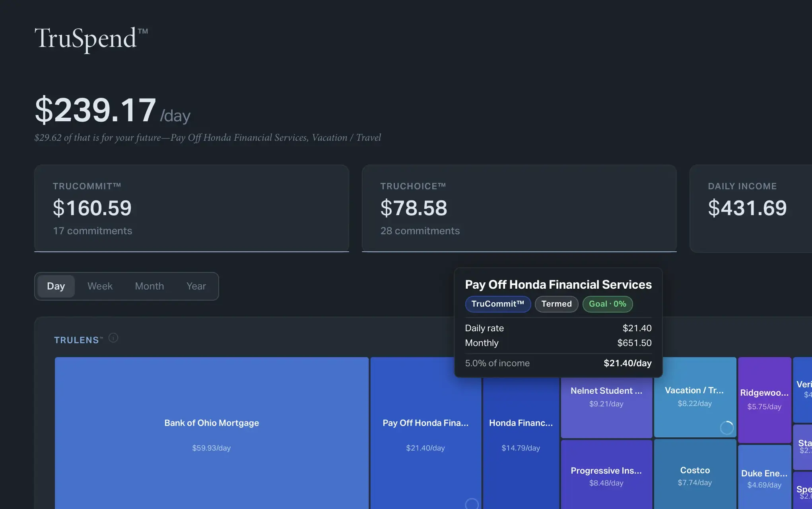Click the TruSpend logo
The height and width of the screenshot is (509, 812).
[91, 39]
